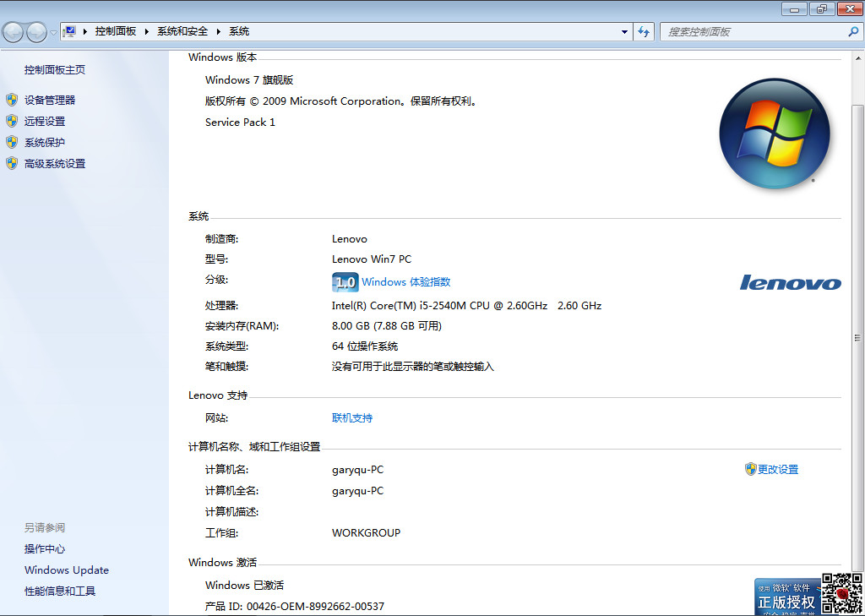The height and width of the screenshot is (616, 865).
Task: Open the address bar history dropdown
Action: (x=624, y=32)
